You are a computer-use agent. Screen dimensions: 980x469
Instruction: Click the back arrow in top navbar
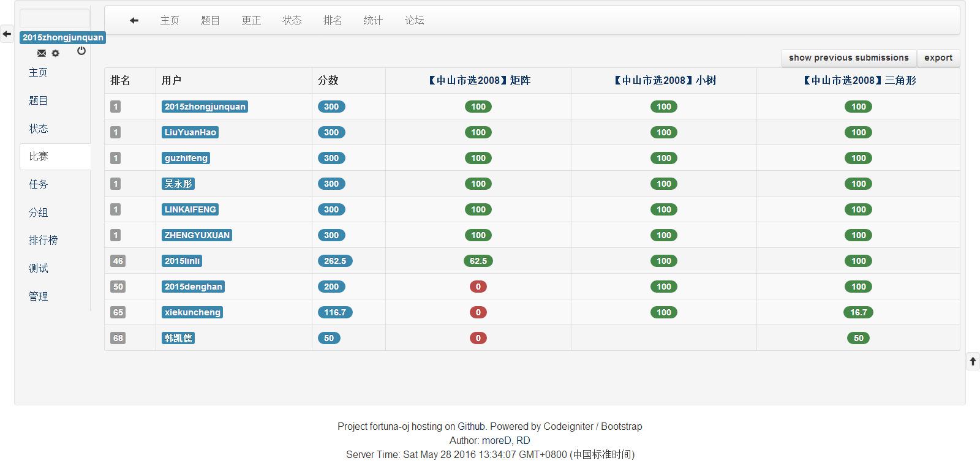pos(134,20)
